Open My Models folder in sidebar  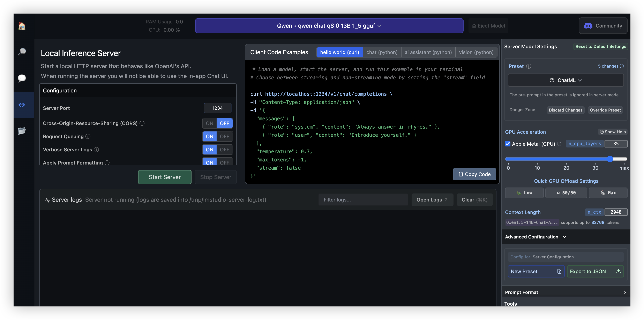pos(22,131)
